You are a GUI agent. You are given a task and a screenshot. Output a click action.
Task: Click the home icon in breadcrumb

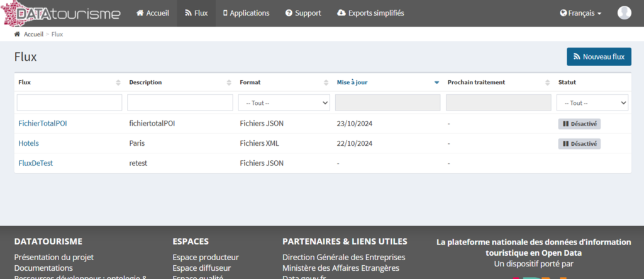tap(18, 35)
